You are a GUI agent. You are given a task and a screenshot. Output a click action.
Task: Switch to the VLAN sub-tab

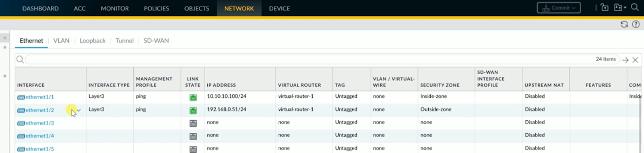[x=61, y=41]
